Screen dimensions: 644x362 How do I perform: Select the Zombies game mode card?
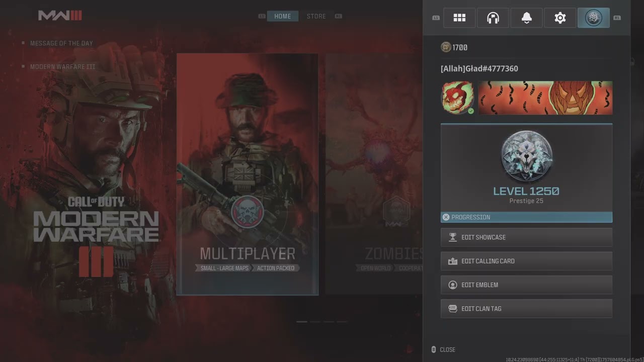(374, 174)
